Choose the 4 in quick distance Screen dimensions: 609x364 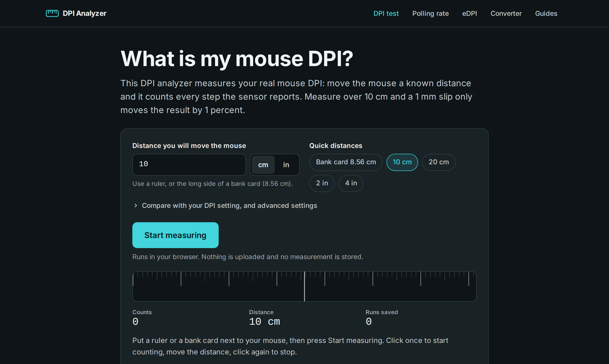(x=351, y=183)
